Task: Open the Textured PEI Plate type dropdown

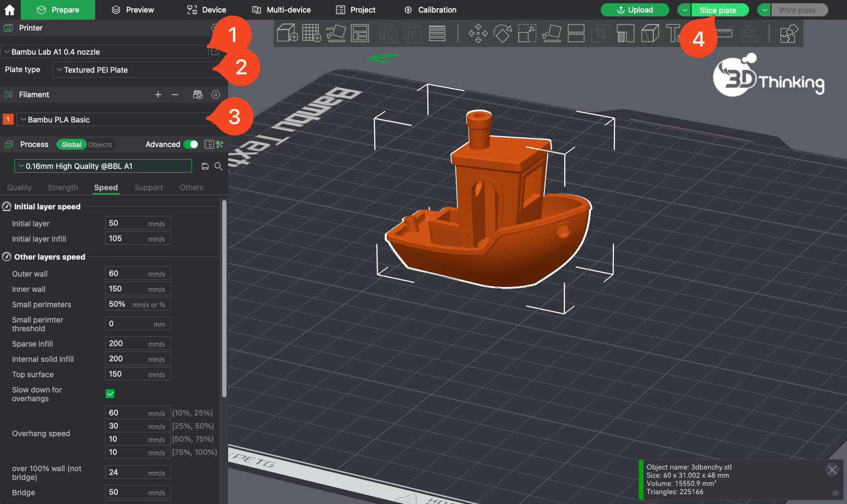Action: point(136,70)
